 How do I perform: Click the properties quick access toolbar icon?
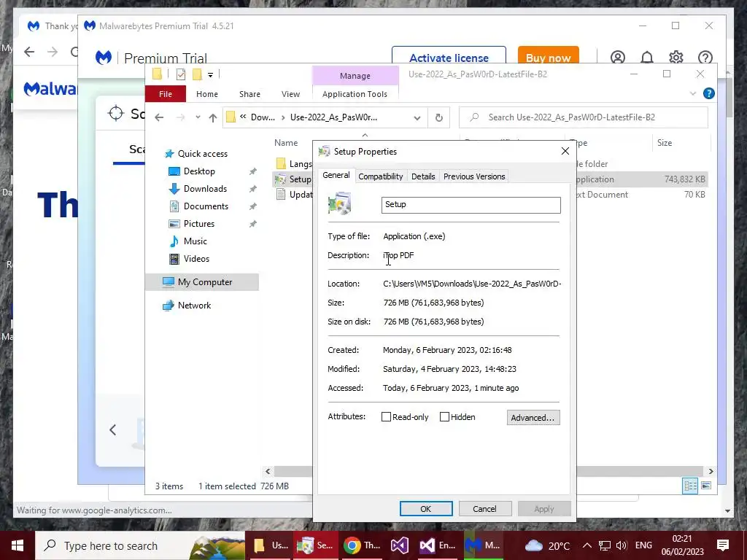coord(181,74)
